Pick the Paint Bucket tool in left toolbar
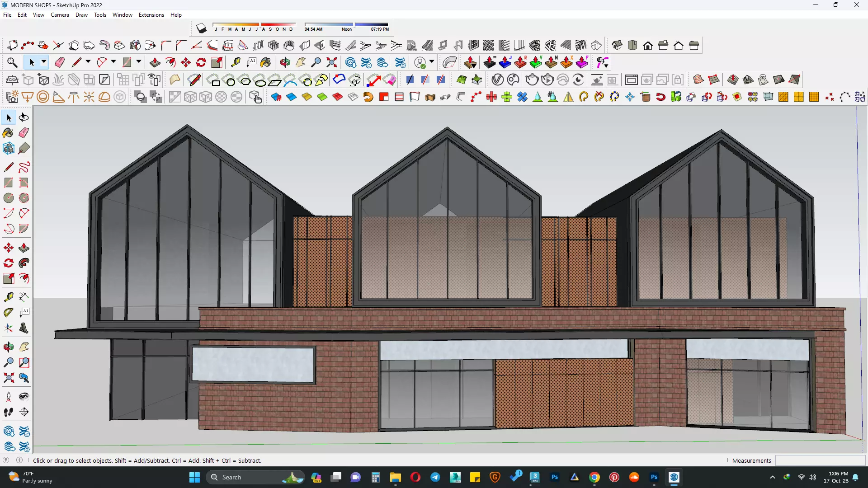The image size is (868, 488). (9, 133)
